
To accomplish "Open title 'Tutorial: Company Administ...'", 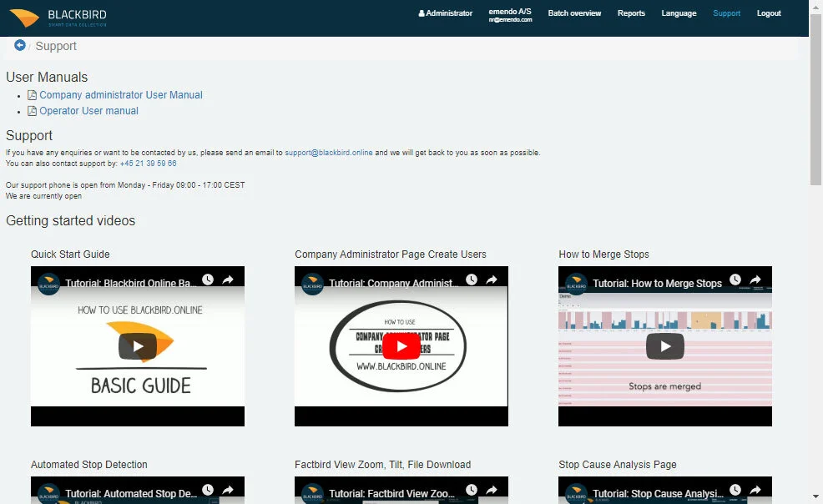I will (394, 283).
